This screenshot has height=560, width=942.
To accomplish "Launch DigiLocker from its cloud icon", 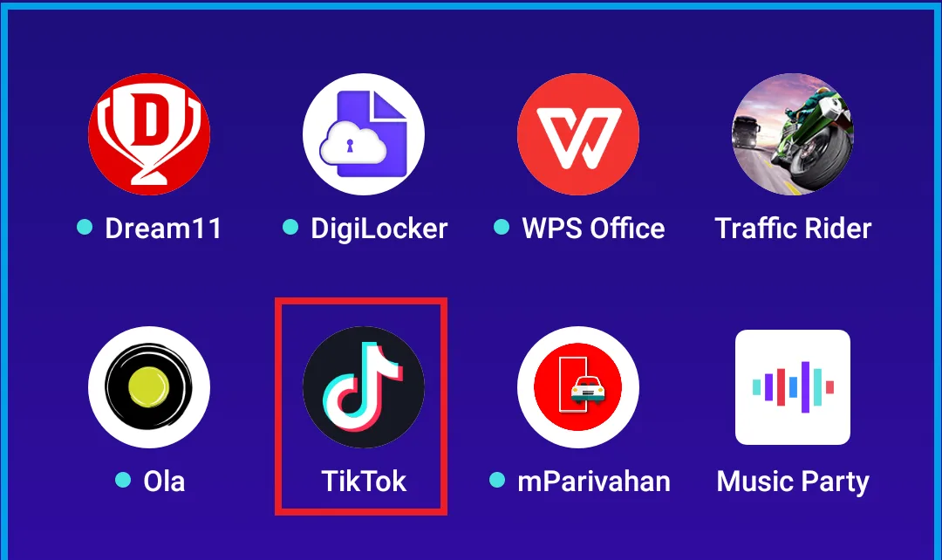I will coord(364,134).
